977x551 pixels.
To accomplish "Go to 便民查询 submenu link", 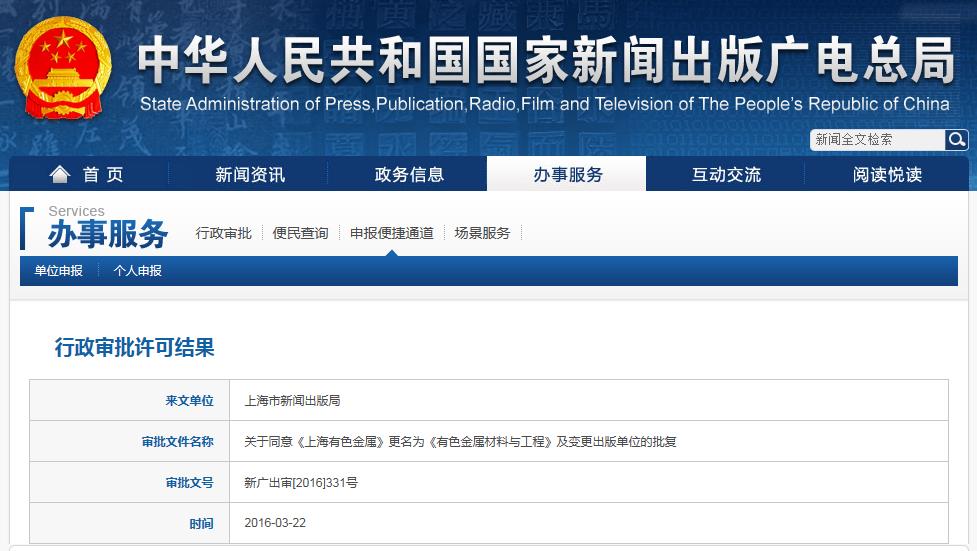I will (300, 233).
